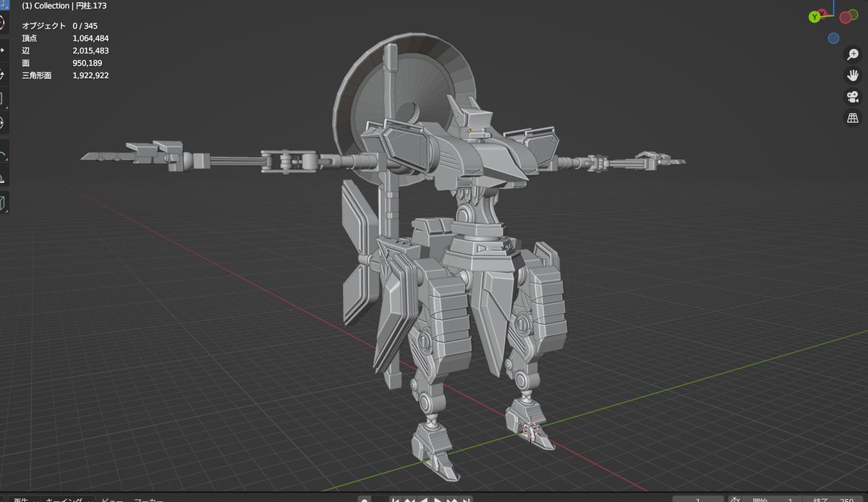
Task: Click the "頂点 1,064,484" statistics line
Action: click(65, 38)
